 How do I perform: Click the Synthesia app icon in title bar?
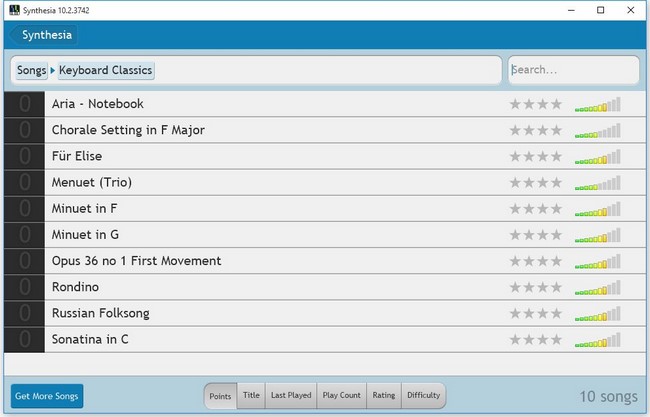click(x=14, y=10)
